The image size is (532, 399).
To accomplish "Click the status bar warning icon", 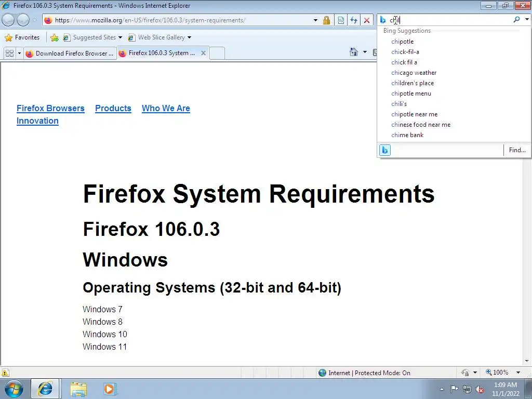I will [x=5, y=373].
